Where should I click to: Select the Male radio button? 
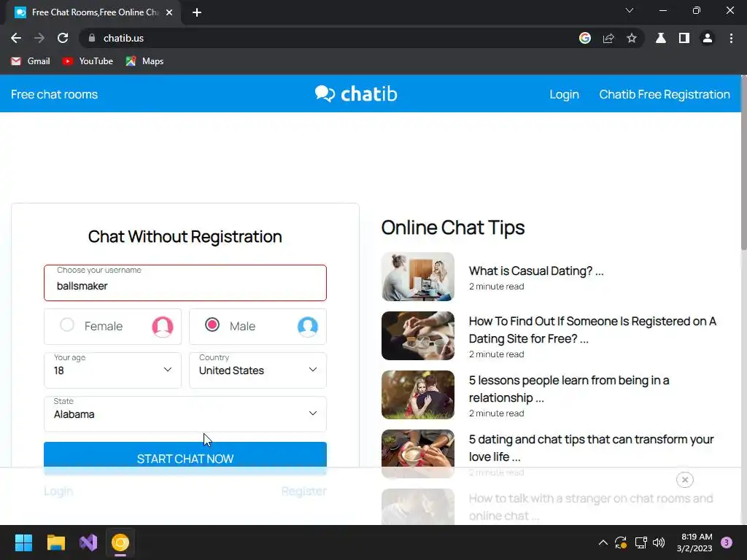(212, 324)
